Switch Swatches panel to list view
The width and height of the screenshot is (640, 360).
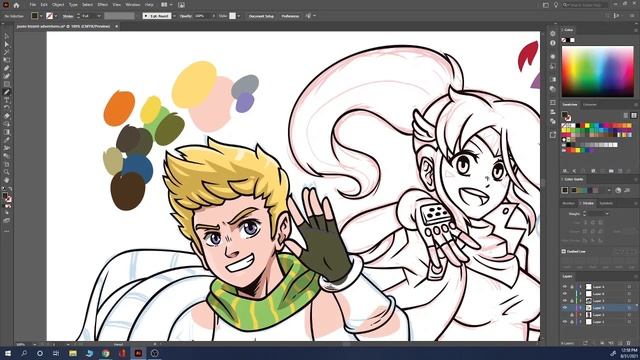626,116
